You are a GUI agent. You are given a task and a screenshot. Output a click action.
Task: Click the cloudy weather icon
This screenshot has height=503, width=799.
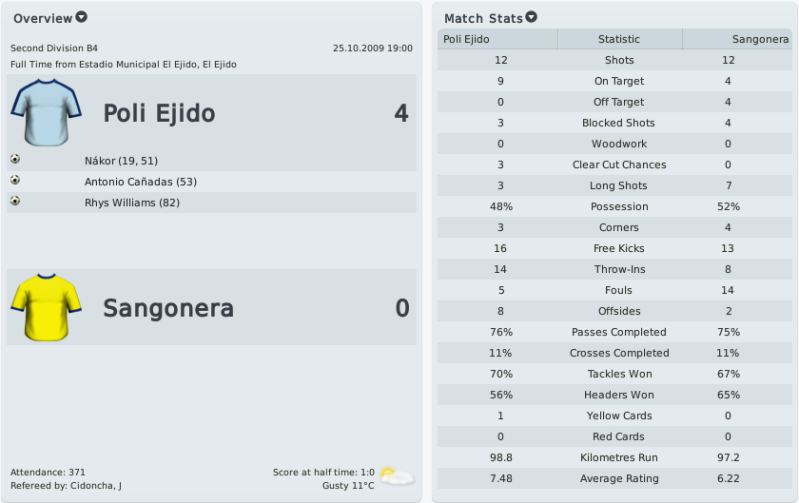click(397, 477)
